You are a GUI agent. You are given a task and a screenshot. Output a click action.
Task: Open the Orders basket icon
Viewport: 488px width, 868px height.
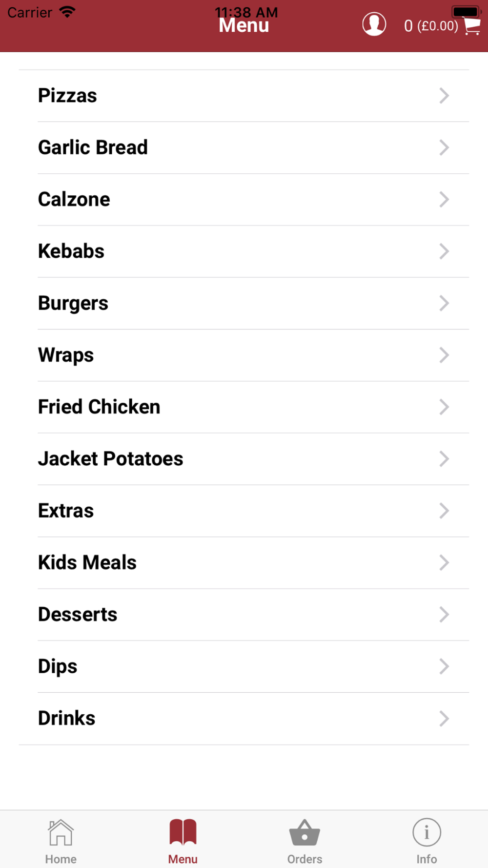(305, 832)
